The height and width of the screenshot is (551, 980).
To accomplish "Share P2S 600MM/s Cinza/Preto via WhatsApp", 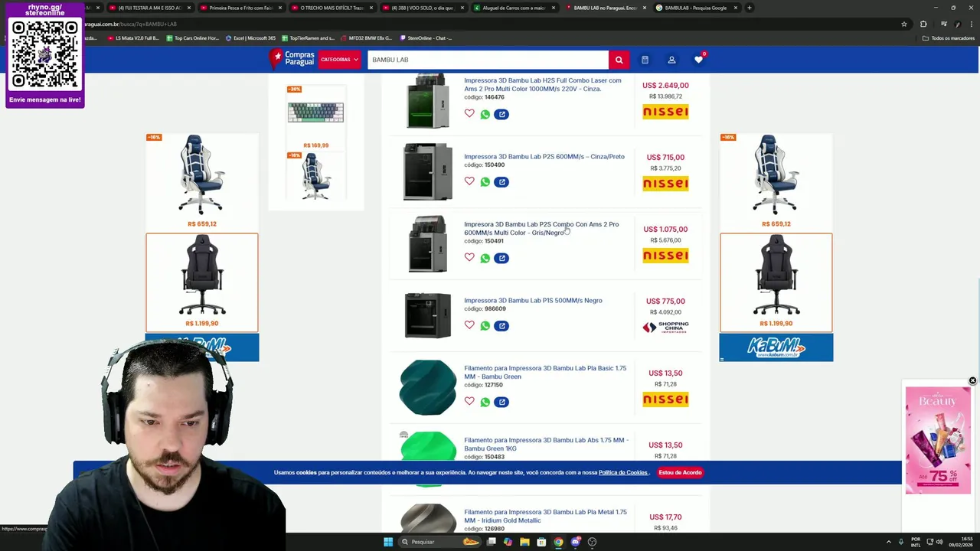I will pos(485,182).
